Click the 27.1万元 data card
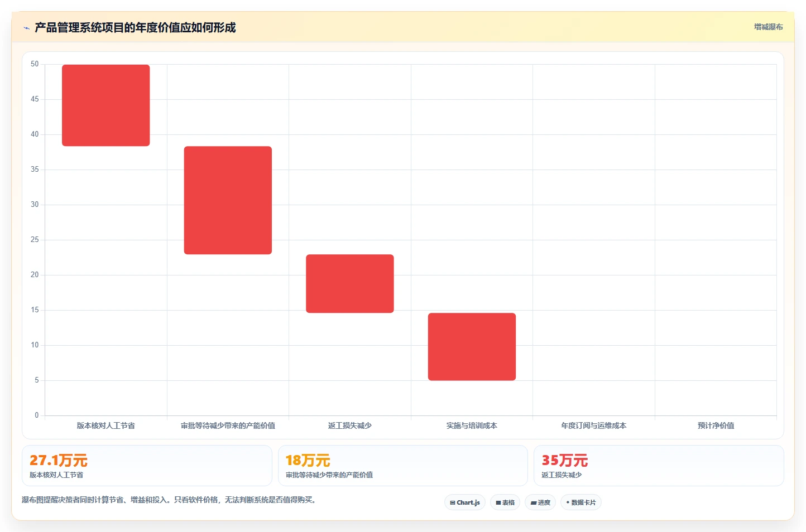The height and width of the screenshot is (532, 806). (x=147, y=466)
